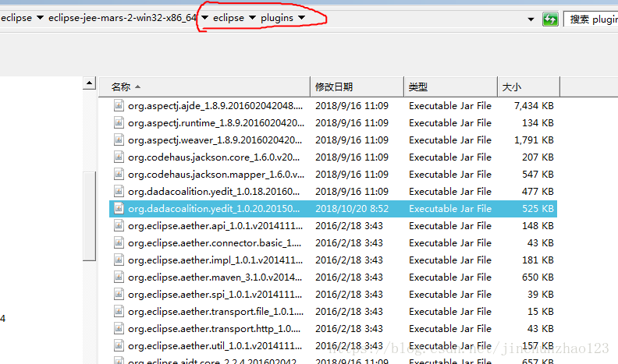Click the 525 KB size cell
This screenshot has height=364, width=618.
click(538, 209)
